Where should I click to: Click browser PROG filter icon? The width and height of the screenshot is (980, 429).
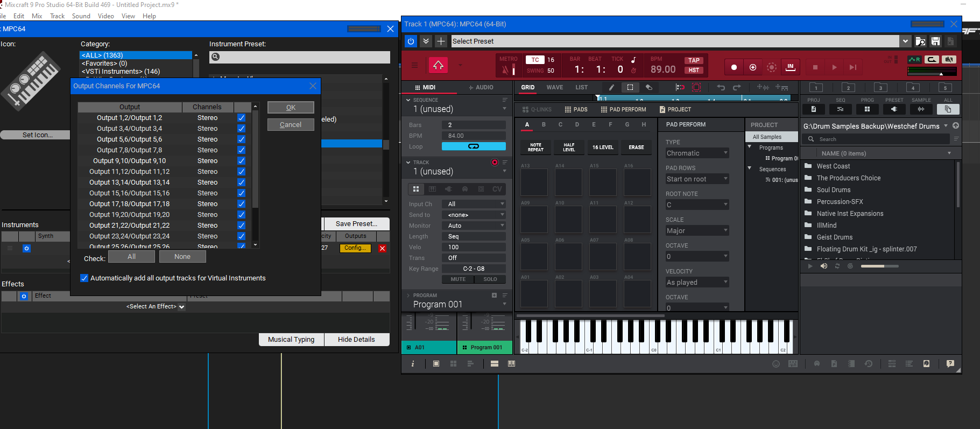tap(867, 109)
